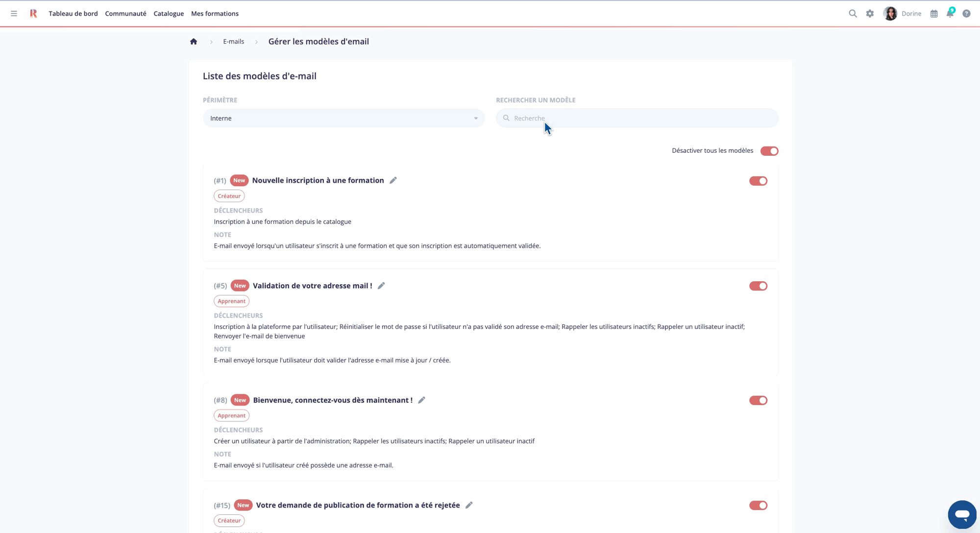Viewport: 980px width, 533px height.
Task: Edit the 'Nouvelle inscription à une formation' template
Action: [393, 180]
